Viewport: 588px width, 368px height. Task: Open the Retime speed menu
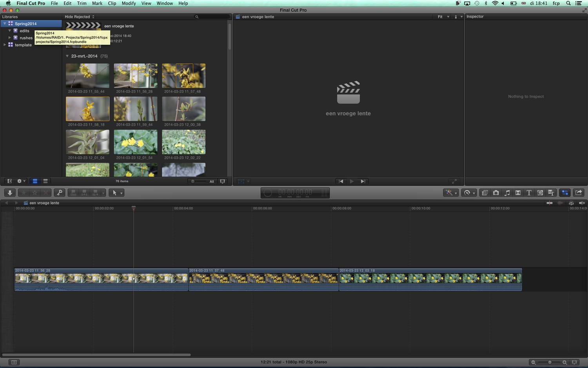point(469,193)
